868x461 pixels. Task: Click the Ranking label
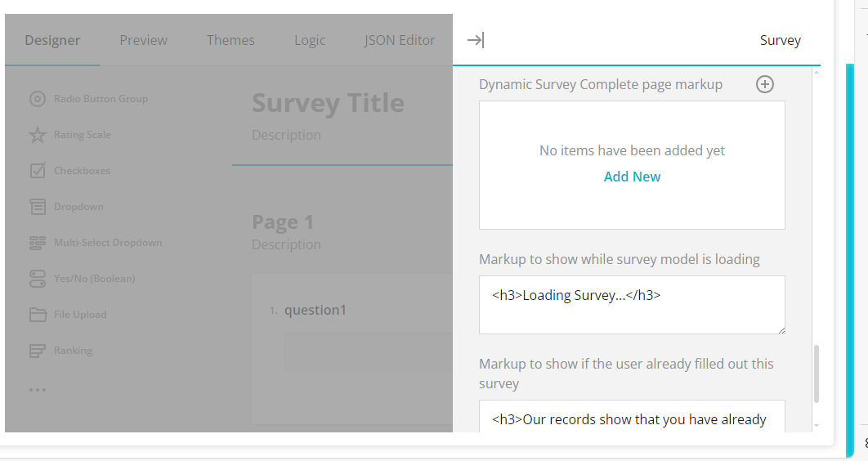73,351
